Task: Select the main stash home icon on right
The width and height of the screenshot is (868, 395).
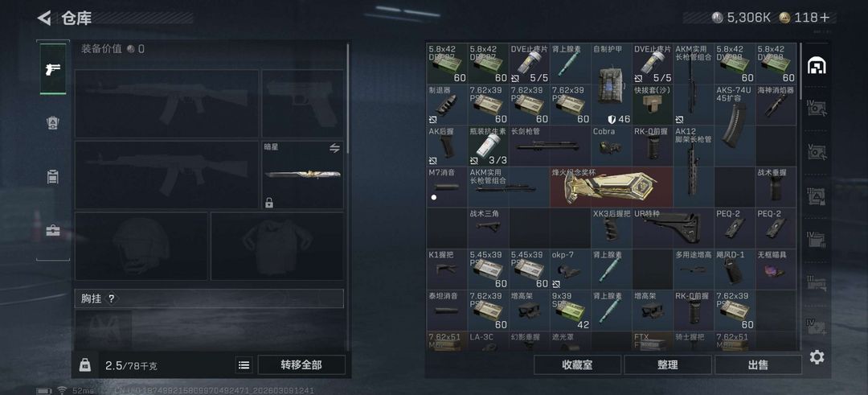Action: (x=817, y=65)
